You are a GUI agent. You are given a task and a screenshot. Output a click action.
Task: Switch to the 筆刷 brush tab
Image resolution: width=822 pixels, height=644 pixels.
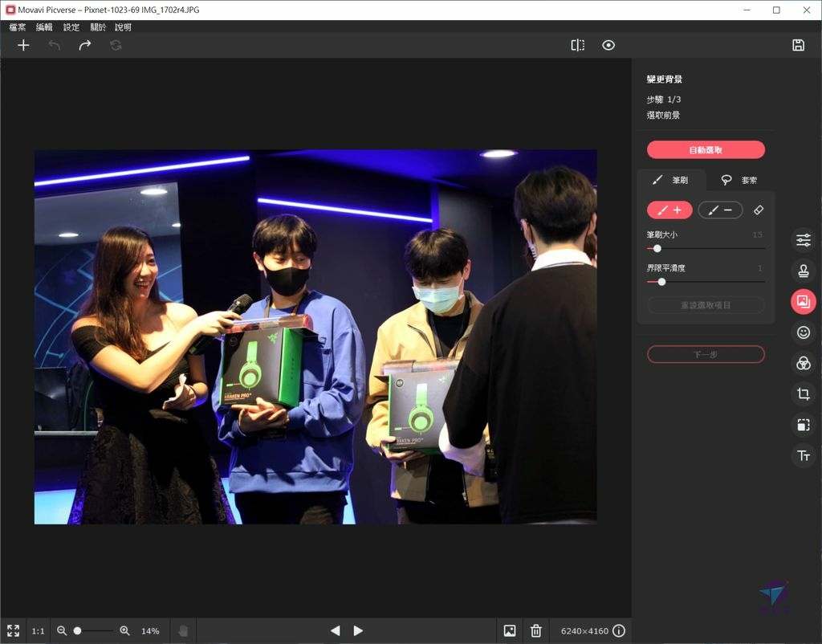(670, 181)
